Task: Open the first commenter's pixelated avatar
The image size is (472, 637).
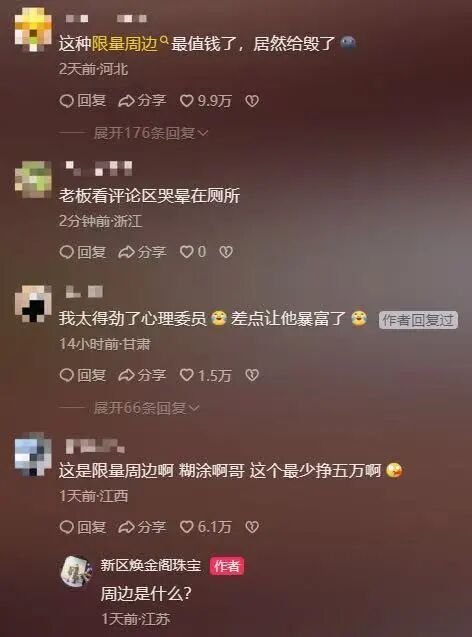Action: [x=33, y=31]
